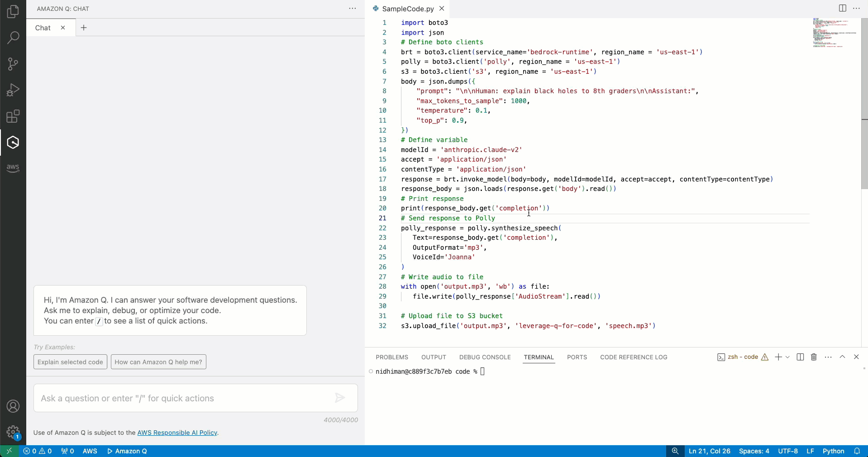
Task: Click the ports forwarding indicator
Action: [67, 451]
